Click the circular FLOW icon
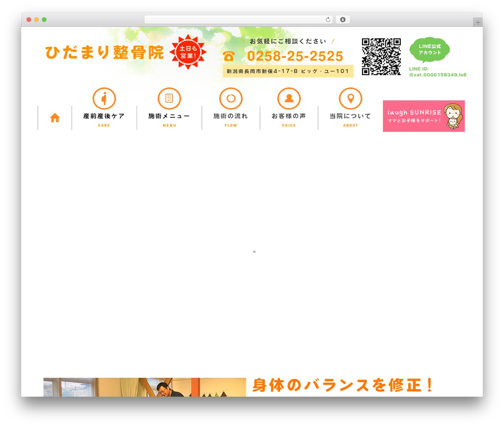 point(231,98)
